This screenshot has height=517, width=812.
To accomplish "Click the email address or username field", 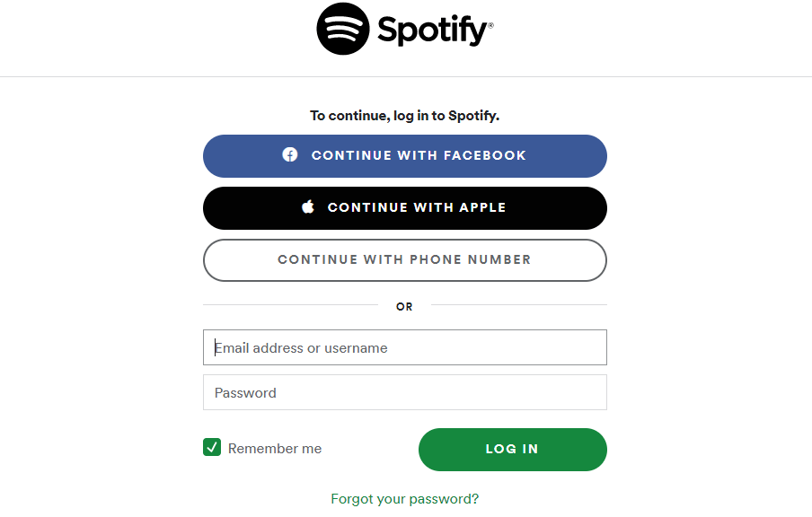I will (x=404, y=347).
